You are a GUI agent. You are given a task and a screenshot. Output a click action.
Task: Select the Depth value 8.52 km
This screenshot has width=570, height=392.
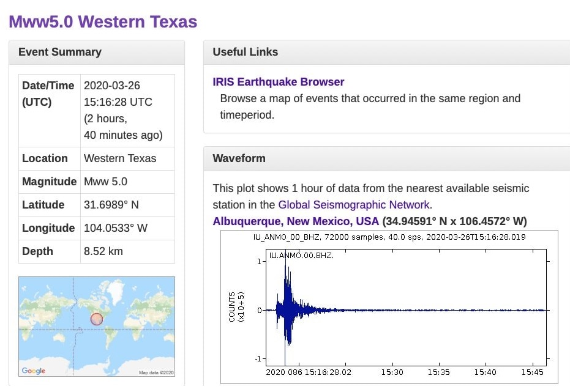pos(103,251)
